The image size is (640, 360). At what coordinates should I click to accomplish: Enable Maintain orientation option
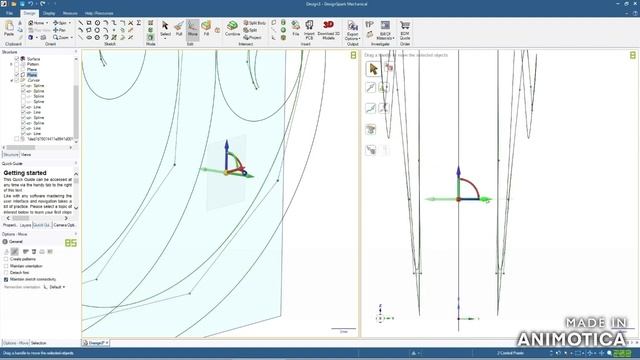click(x=6, y=266)
